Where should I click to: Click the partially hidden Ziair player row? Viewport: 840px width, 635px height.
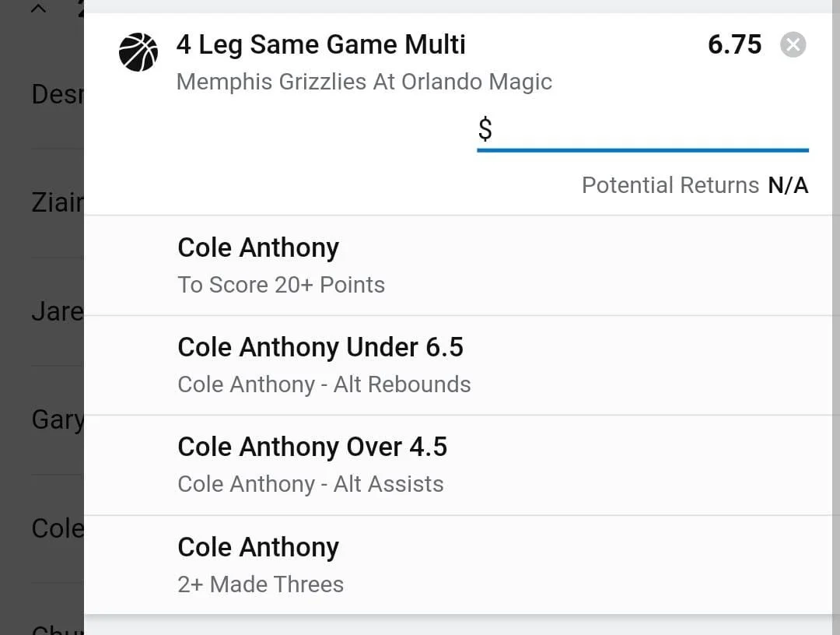tap(57, 203)
